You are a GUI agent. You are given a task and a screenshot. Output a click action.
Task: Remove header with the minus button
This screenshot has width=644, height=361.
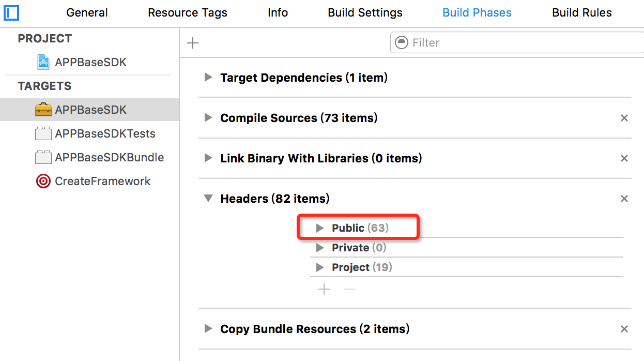pyautogui.click(x=350, y=289)
